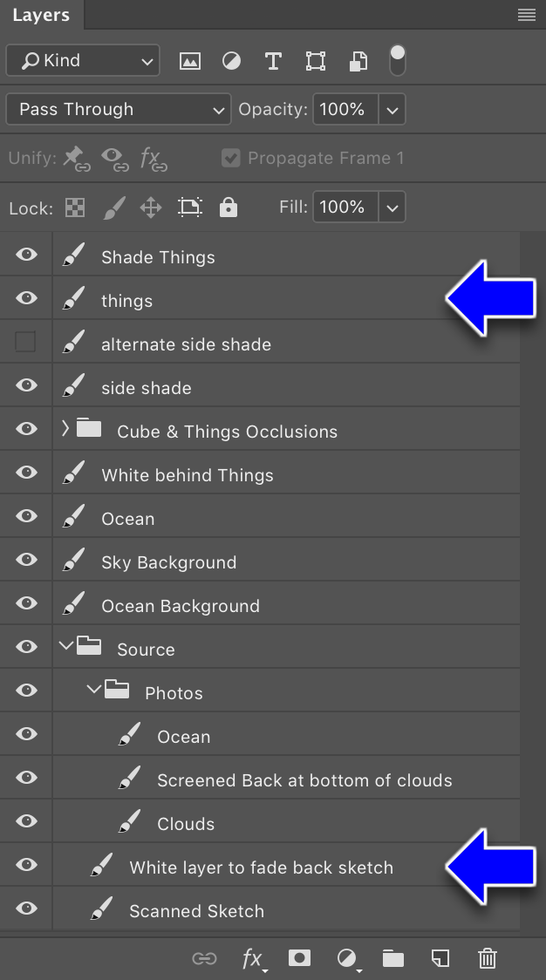Turn off layer filtering toggle switch
This screenshot has height=980, width=546.
click(x=397, y=61)
